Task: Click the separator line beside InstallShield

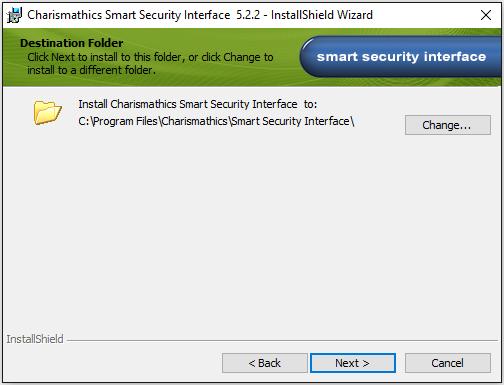Action: [282, 341]
